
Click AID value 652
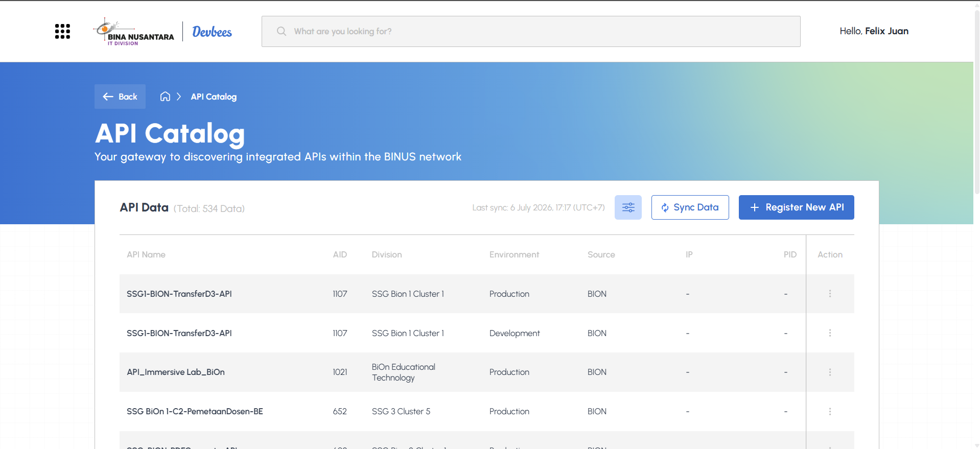[x=340, y=411]
